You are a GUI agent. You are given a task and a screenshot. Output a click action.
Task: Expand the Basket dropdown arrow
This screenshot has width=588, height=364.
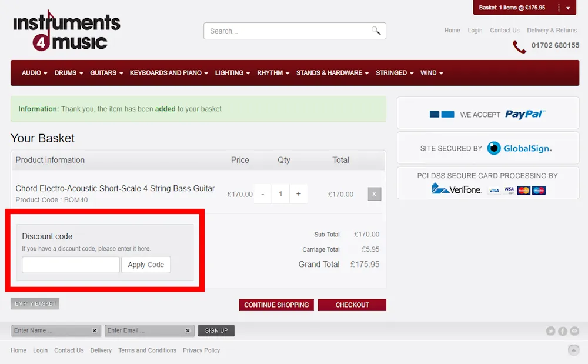click(568, 8)
